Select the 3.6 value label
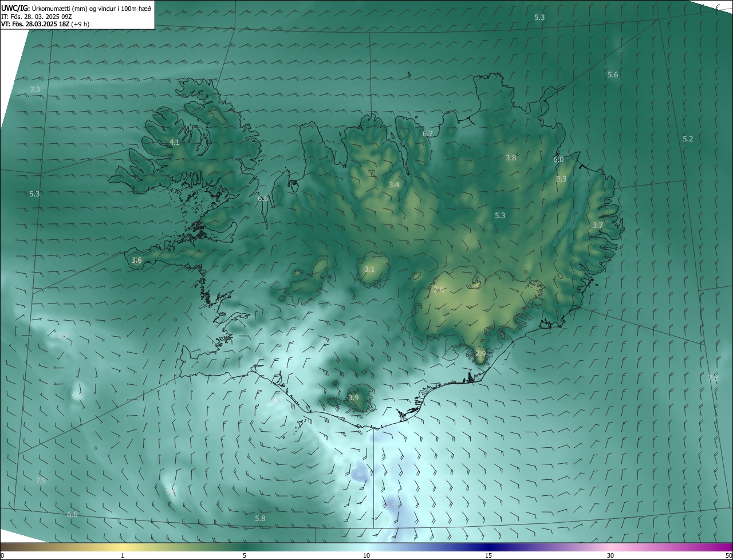The width and height of the screenshot is (733, 560). coord(136,260)
